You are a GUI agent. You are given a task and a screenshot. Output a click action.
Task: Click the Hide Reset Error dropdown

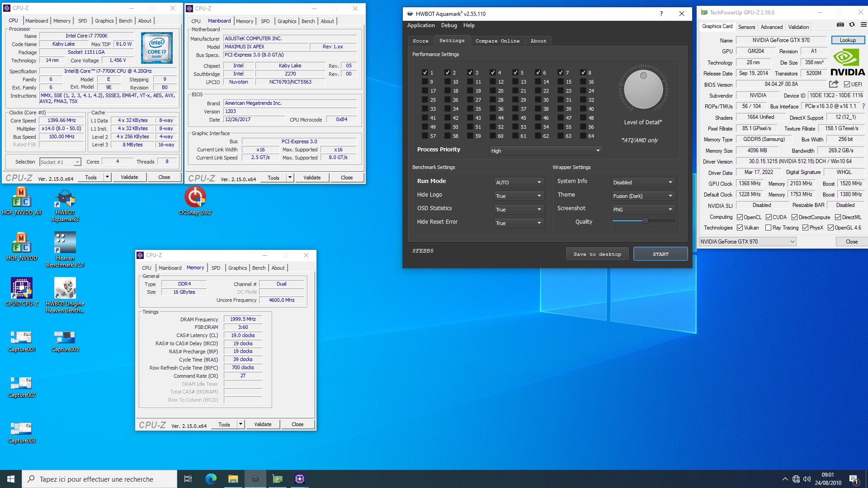pyautogui.click(x=519, y=223)
